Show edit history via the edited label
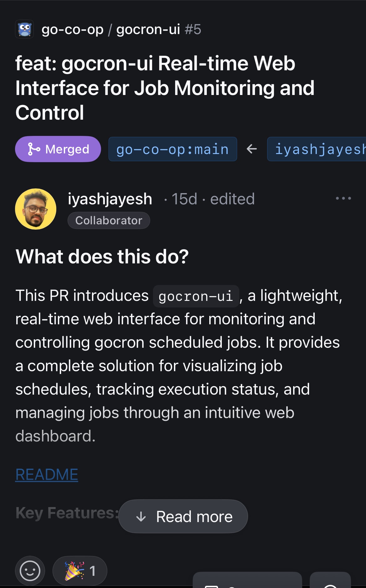This screenshot has height=588, width=366. click(x=232, y=199)
